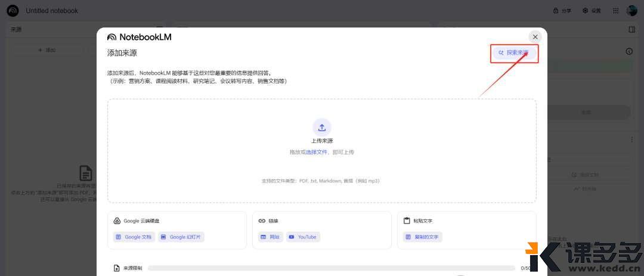Add a YouTube link source
This screenshot has height=276, width=644.
click(303, 237)
